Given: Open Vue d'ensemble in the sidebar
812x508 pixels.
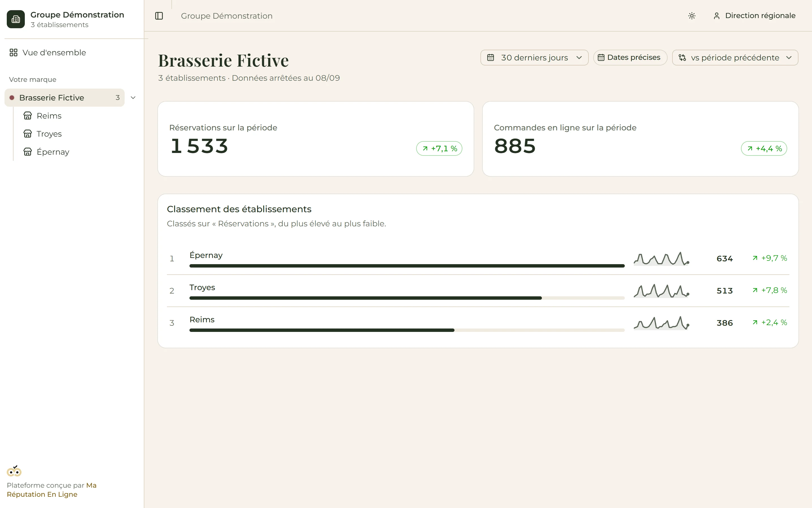Looking at the screenshot, I should point(72,53).
